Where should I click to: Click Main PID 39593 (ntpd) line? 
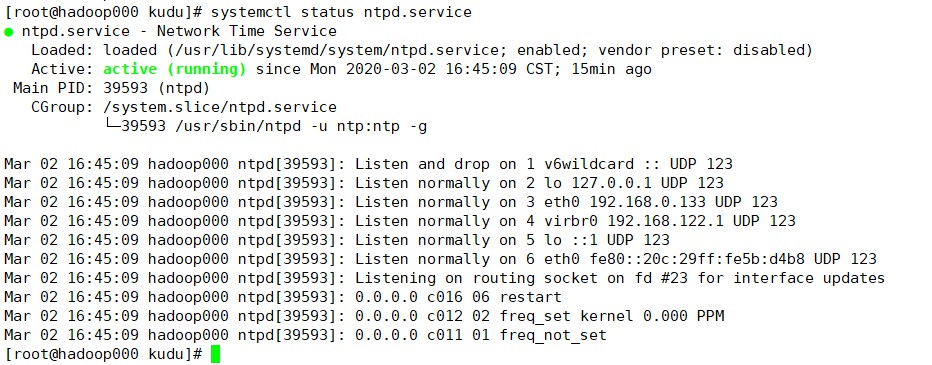112,89
